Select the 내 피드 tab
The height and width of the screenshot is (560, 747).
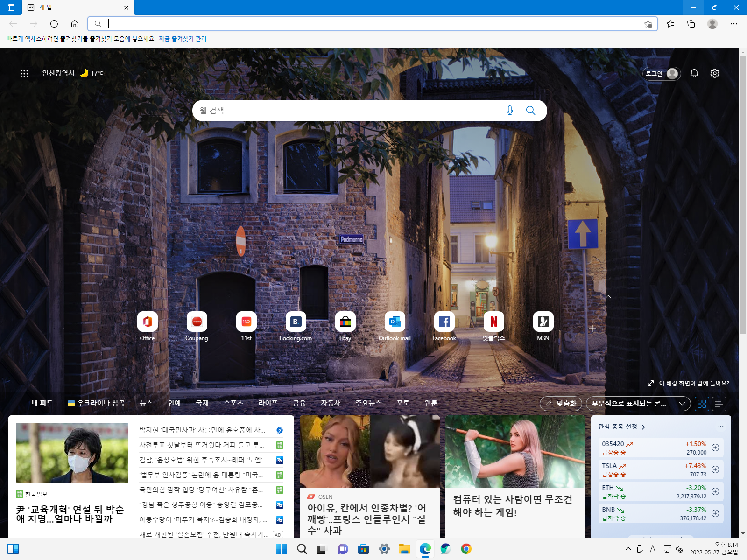42,403
